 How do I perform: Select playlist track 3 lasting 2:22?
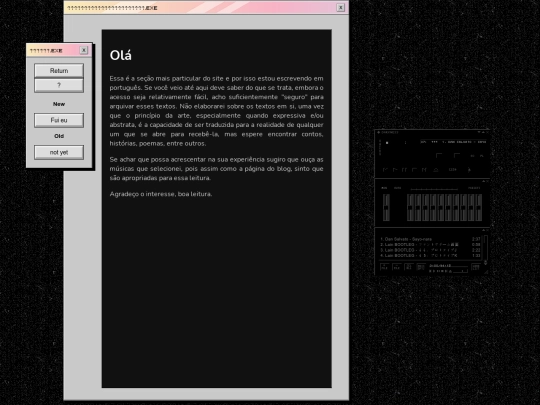tap(430, 250)
